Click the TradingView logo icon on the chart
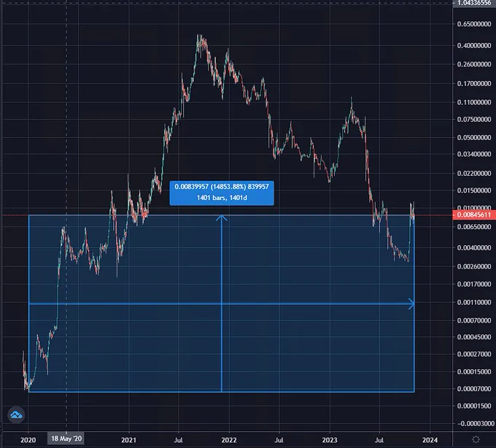Viewport: 496px width, 448px height. [16, 414]
